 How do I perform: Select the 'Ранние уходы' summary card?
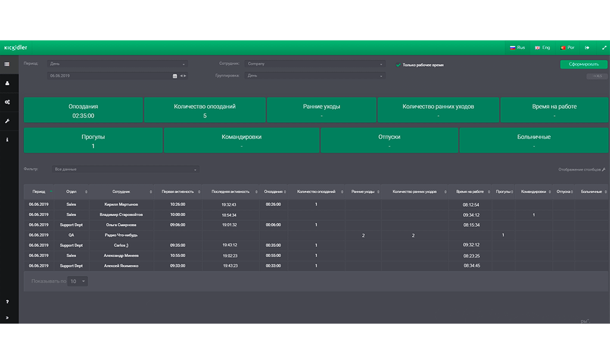click(x=321, y=110)
